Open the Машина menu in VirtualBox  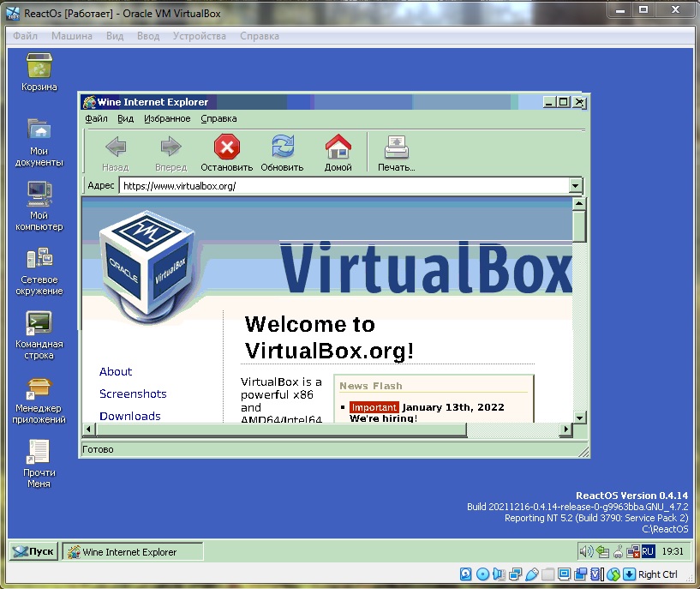click(72, 36)
